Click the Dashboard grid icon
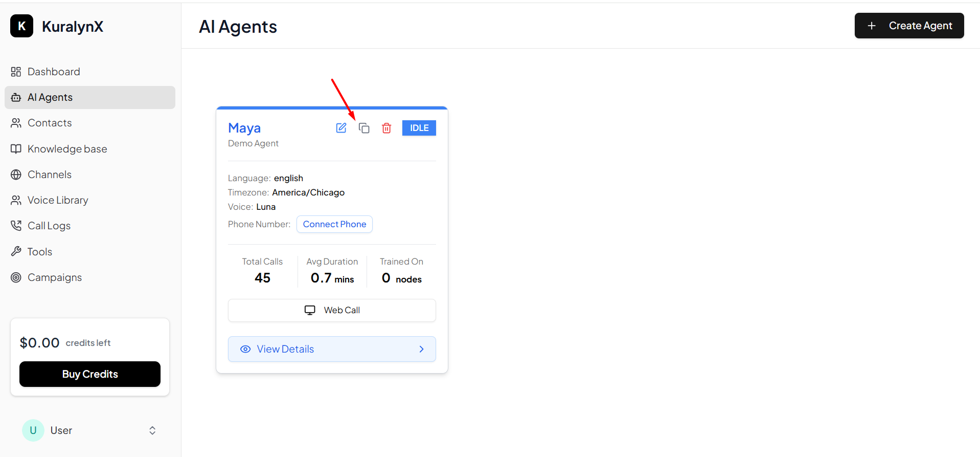Image resolution: width=980 pixels, height=457 pixels. coord(16,72)
